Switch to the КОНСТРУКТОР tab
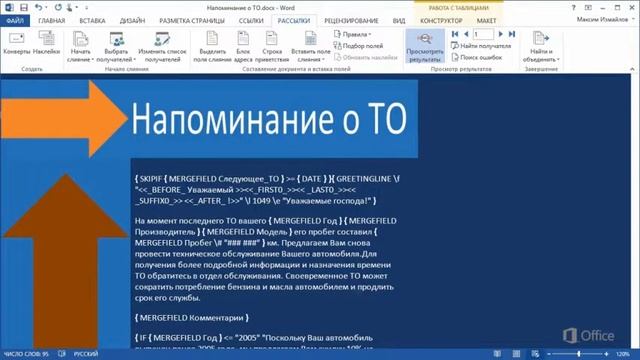 coord(441,20)
